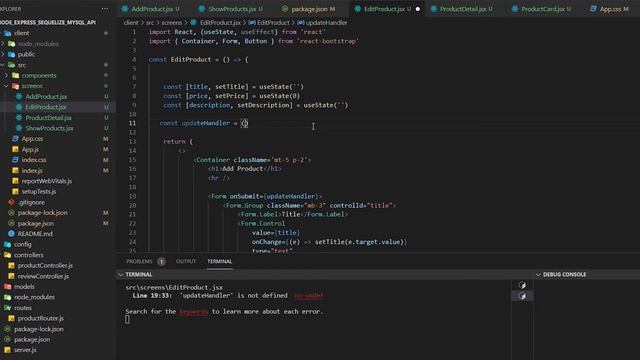The width and height of the screenshot is (640, 360).
Task: Open ProductDetail.jsx from the explorer
Action: (48, 118)
